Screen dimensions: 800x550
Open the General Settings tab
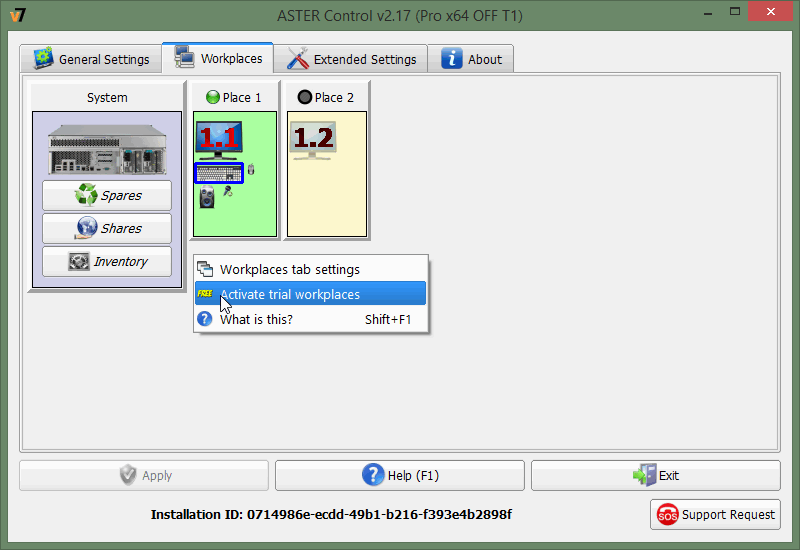[x=91, y=59]
